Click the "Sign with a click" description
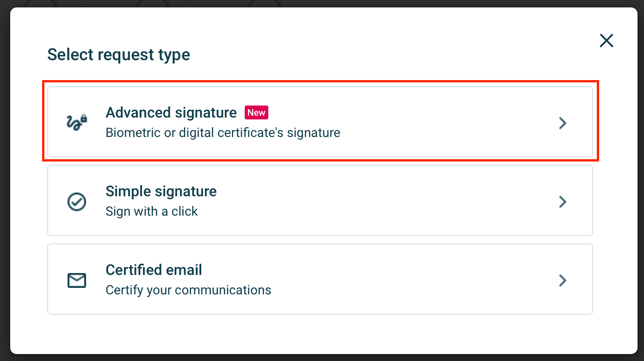The height and width of the screenshot is (361, 644). pos(152,212)
